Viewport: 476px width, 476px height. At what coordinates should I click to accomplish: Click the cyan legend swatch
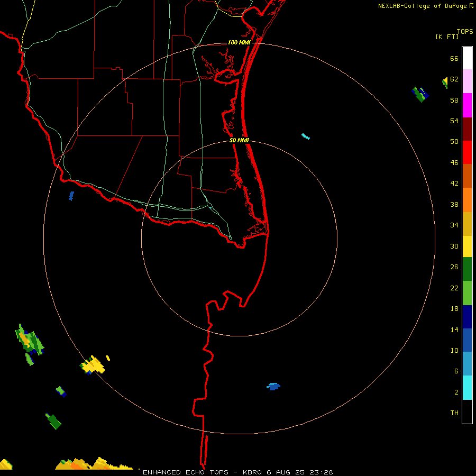(467, 388)
